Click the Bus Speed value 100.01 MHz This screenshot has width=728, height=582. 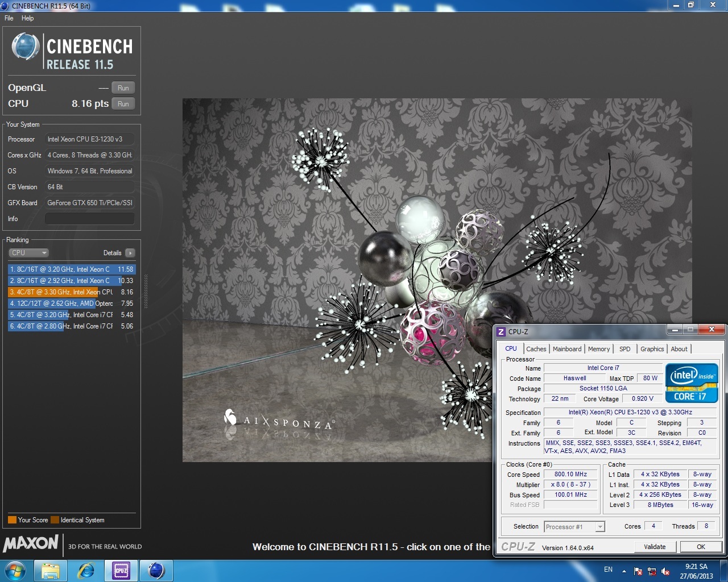click(x=570, y=494)
